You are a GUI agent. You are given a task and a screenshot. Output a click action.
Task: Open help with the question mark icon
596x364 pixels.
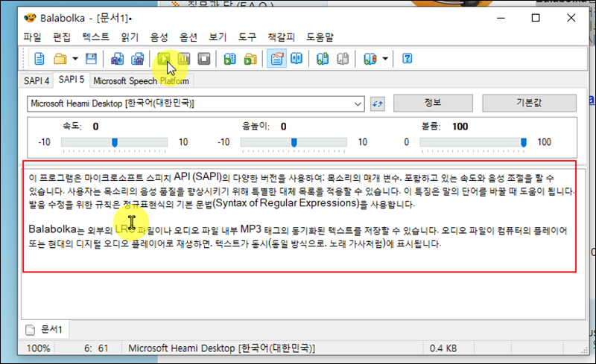point(407,59)
